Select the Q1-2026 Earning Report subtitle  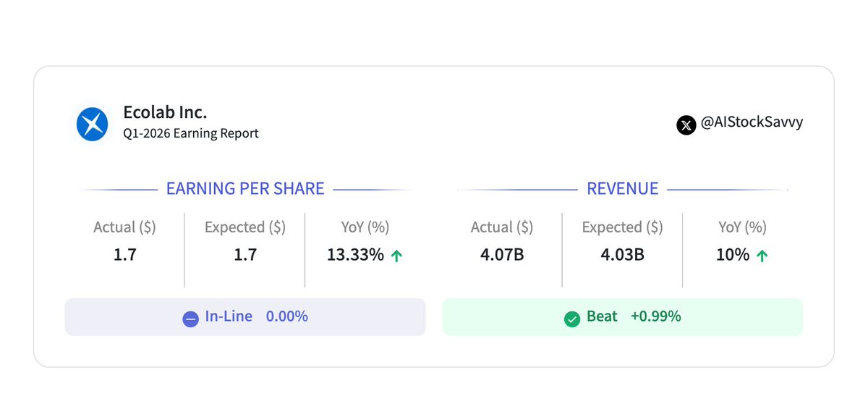[191, 133]
